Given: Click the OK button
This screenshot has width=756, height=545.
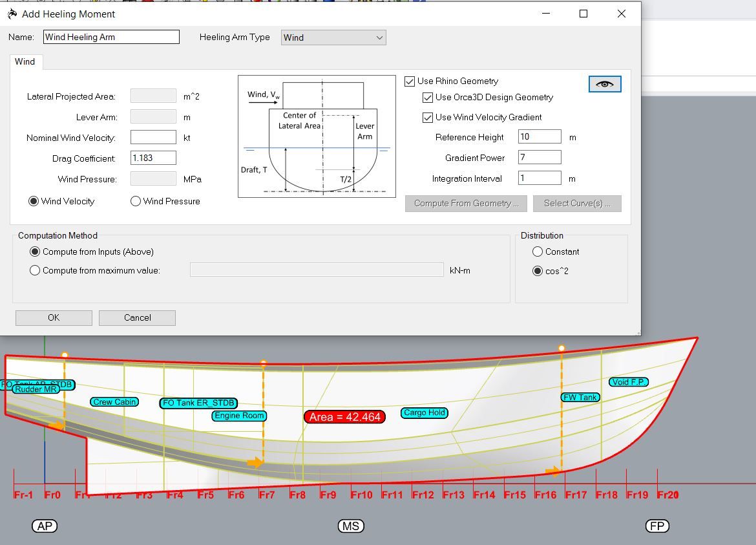Looking at the screenshot, I should [54, 318].
